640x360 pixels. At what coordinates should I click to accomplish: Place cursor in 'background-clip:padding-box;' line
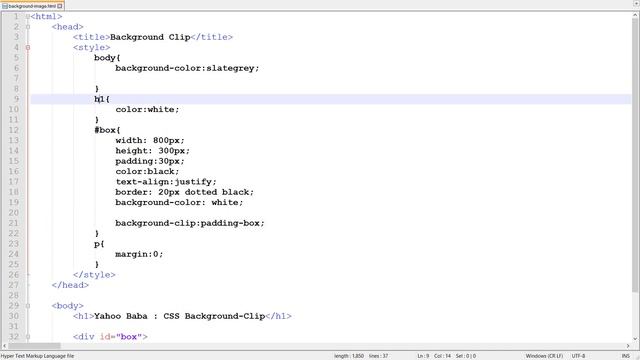pyautogui.click(x=190, y=223)
